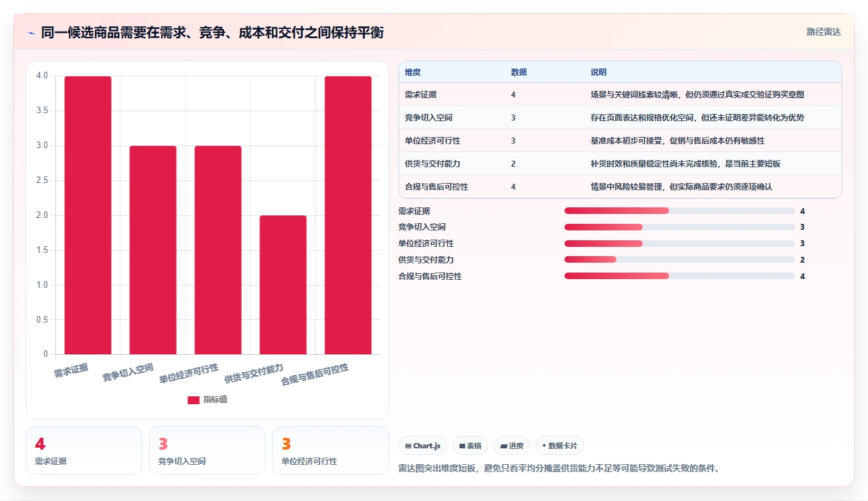Image resolution: width=868 pixels, height=501 pixels.
Task: Click the description starting 场景与关键词线索较清晰
Action: point(697,95)
